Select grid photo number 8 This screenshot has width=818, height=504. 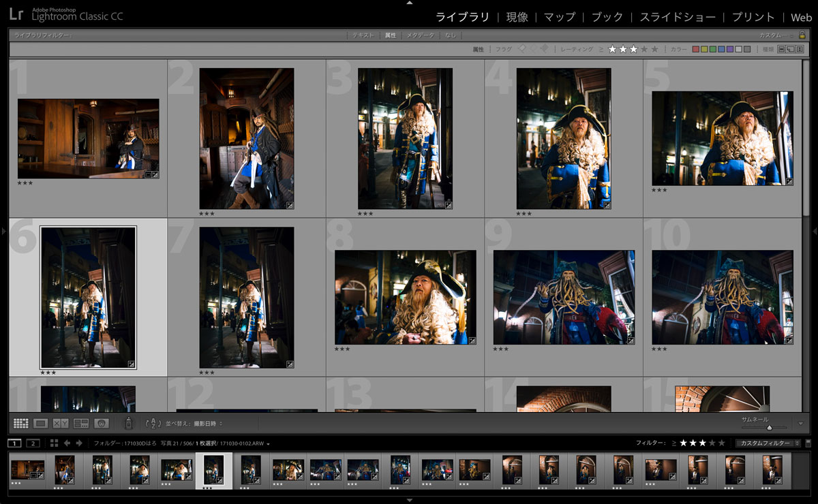pyautogui.click(x=406, y=297)
